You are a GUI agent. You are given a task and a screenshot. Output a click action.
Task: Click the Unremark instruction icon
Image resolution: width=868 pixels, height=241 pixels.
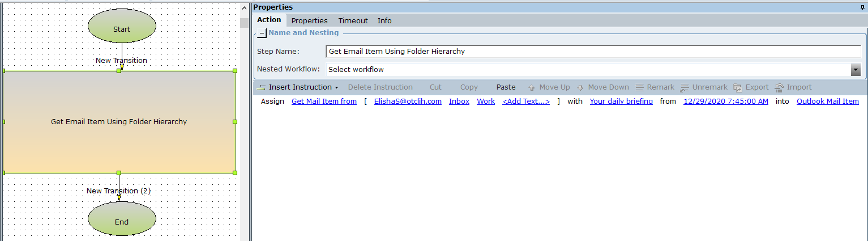click(684, 87)
